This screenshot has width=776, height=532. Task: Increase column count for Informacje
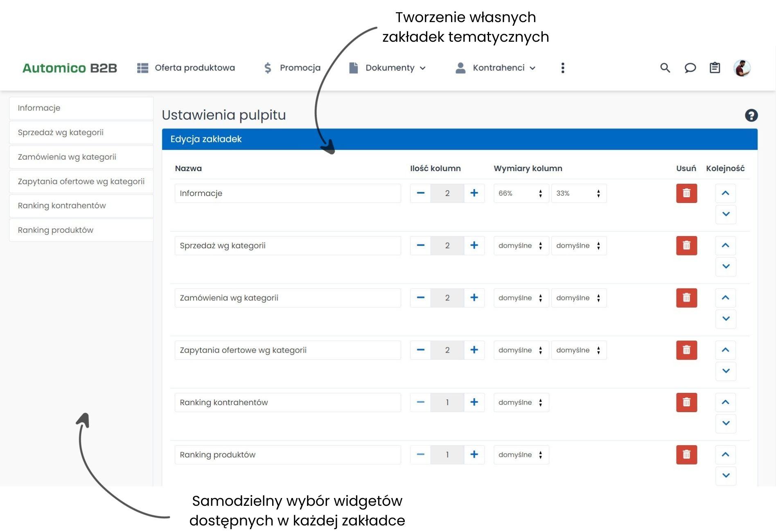coord(474,193)
